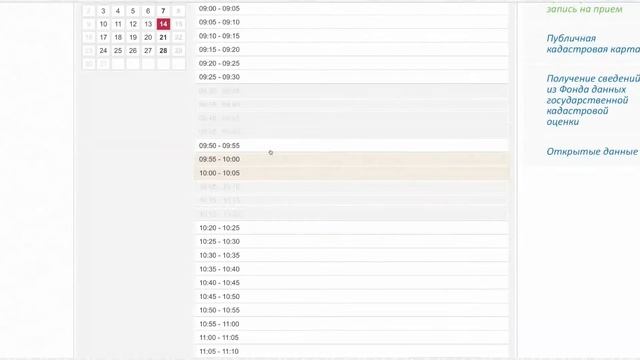Pick calendar day 4

(x=118, y=11)
